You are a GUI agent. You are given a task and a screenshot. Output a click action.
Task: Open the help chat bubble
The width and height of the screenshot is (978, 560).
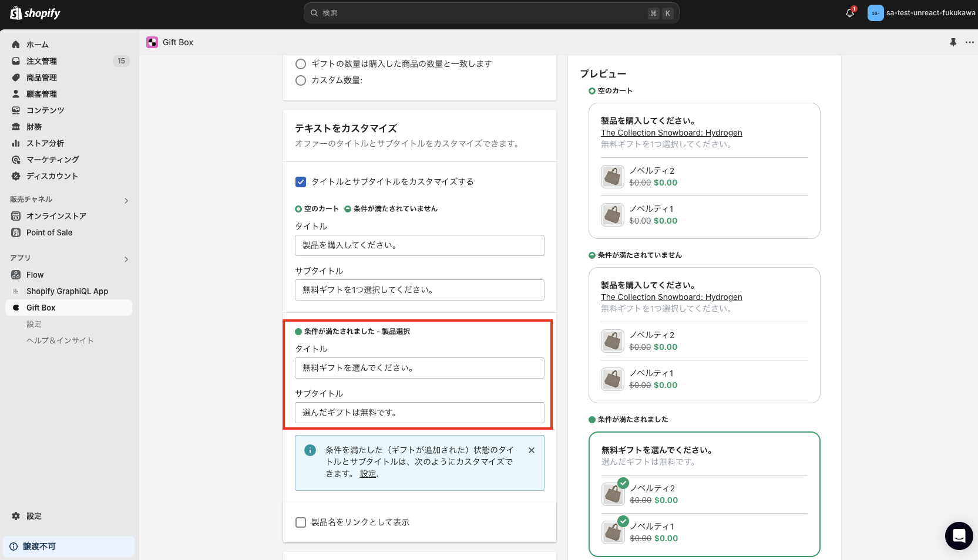pos(959,536)
